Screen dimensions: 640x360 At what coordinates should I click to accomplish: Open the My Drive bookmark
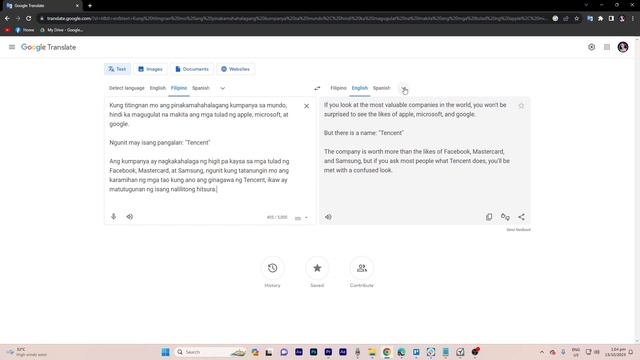click(62, 30)
